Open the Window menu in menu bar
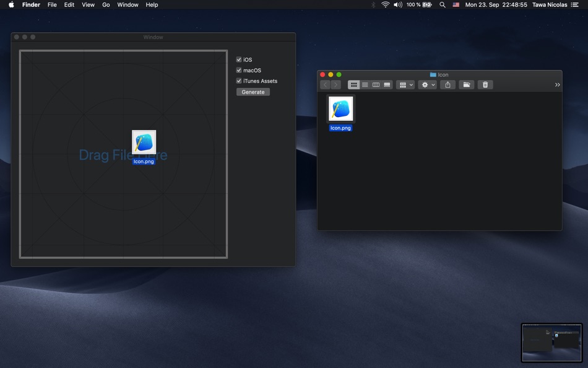The height and width of the screenshot is (368, 588). coord(128,4)
